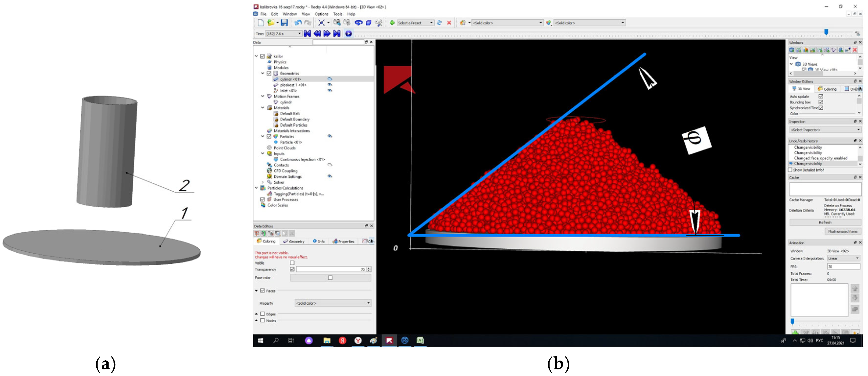Screen dimensions: 868x376
Task: Toggle the Visible checkbox in Data Editors
Action: pyautogui.click(x=292, y=263)
